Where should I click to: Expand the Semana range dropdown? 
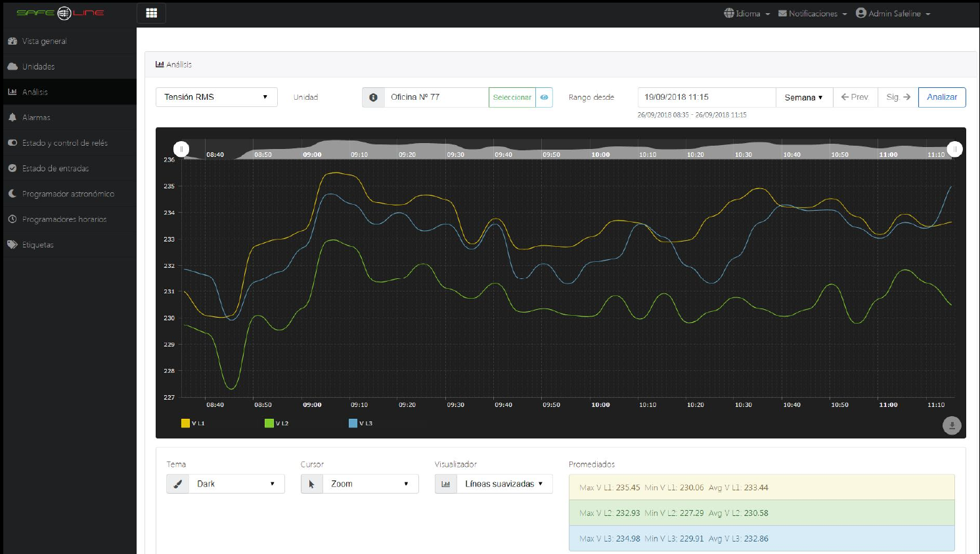pyautogui.click(x=803, y=97)
